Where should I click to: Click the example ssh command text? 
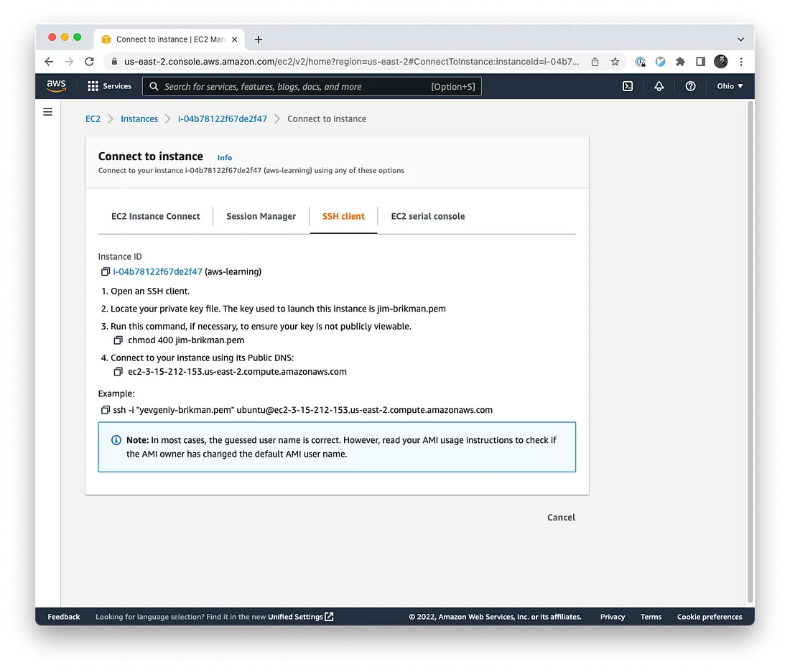(x=303, y=410)
